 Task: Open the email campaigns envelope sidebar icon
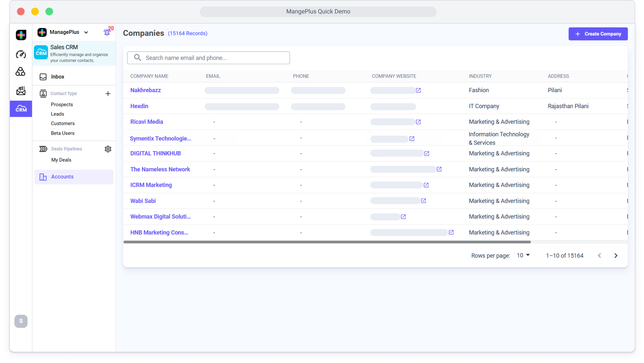point(21,91)
